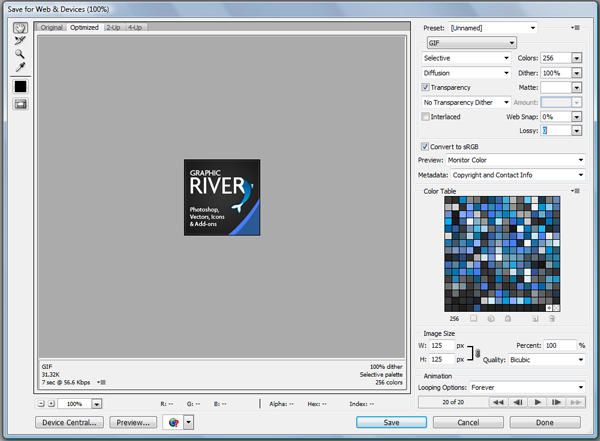Click the image height H field
This screenshot has height=441, width=600.
pyautogui.click(x=442, y=359)
